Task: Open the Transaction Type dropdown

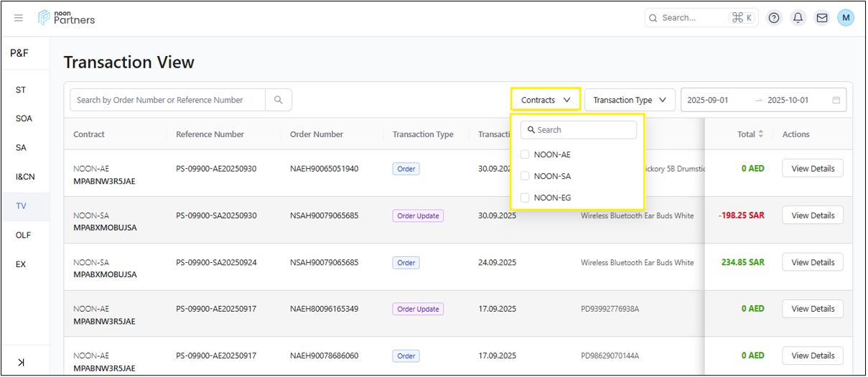Action: (629, 100)
